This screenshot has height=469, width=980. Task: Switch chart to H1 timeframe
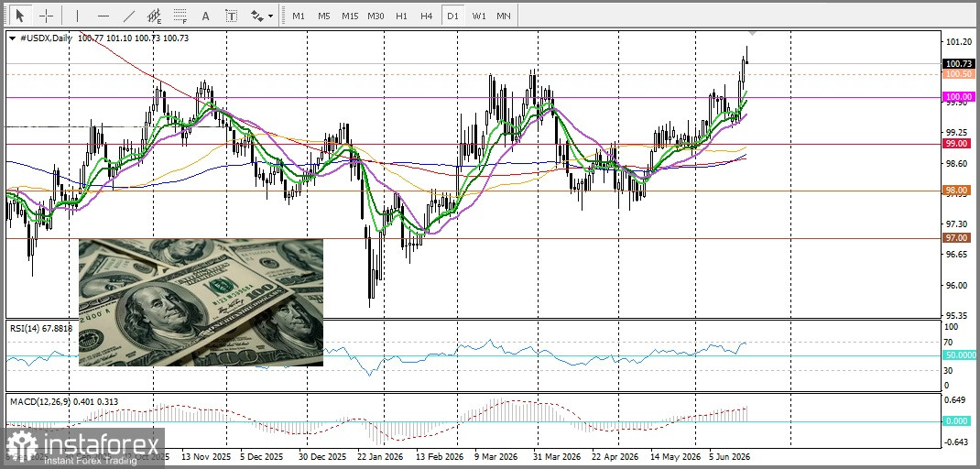point(402,16)
